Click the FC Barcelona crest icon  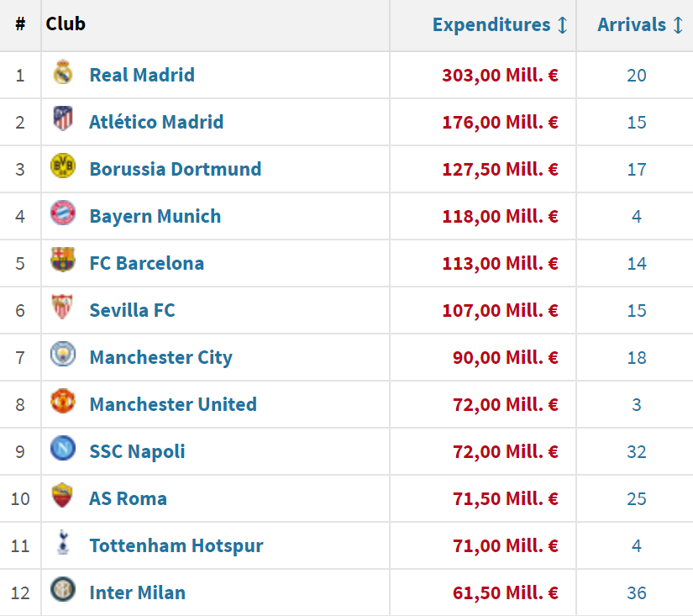[63, 262]
